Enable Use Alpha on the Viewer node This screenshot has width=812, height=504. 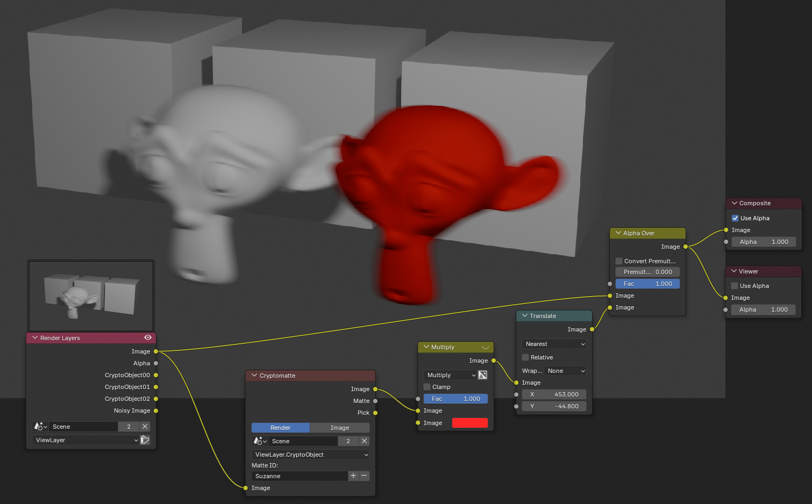[x=734, y=285]
